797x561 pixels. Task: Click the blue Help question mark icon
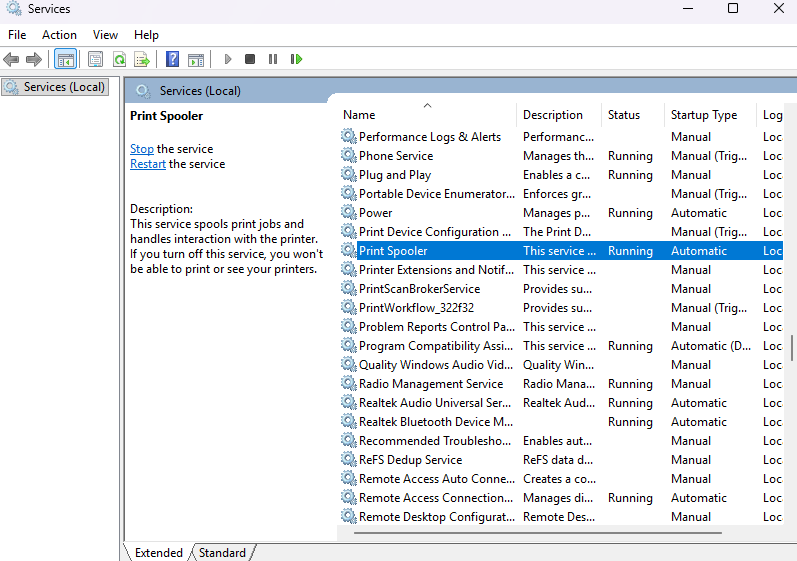coord(173,60)
